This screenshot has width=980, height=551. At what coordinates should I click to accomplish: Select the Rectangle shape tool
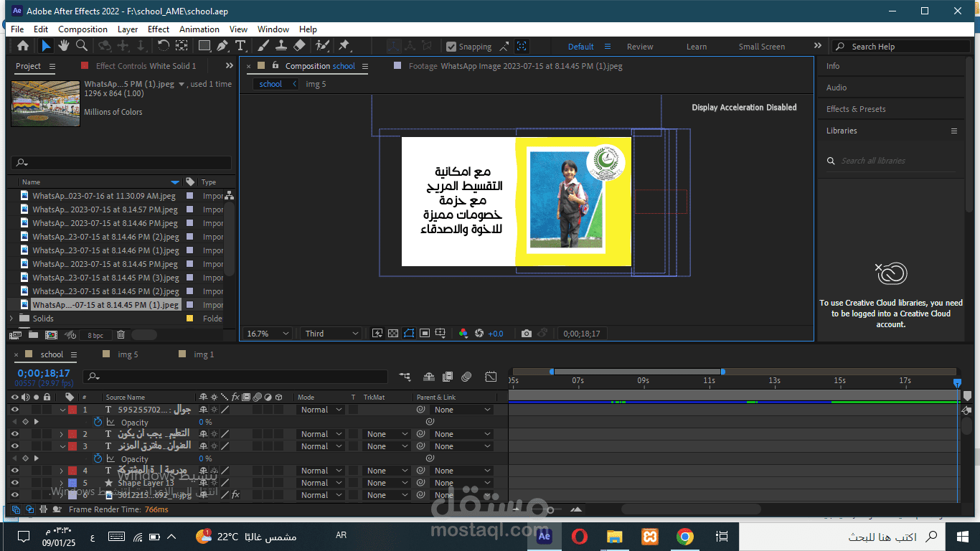(204, 46)
